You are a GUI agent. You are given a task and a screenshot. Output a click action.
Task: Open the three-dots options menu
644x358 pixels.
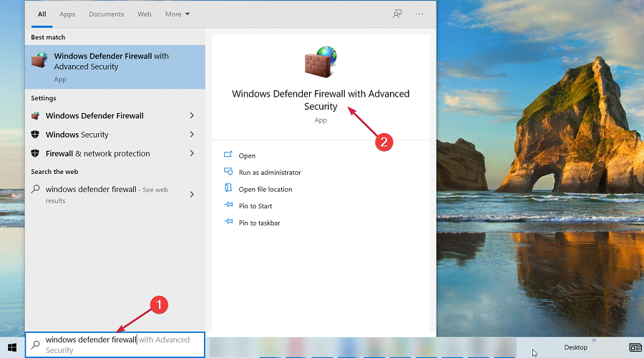pos(419,14)
